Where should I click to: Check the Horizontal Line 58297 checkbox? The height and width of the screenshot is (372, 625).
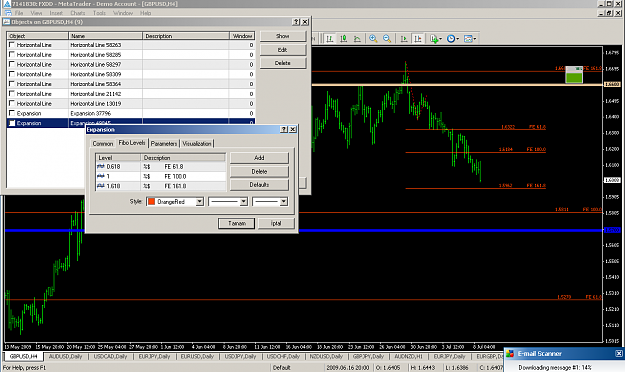(12, 64)
